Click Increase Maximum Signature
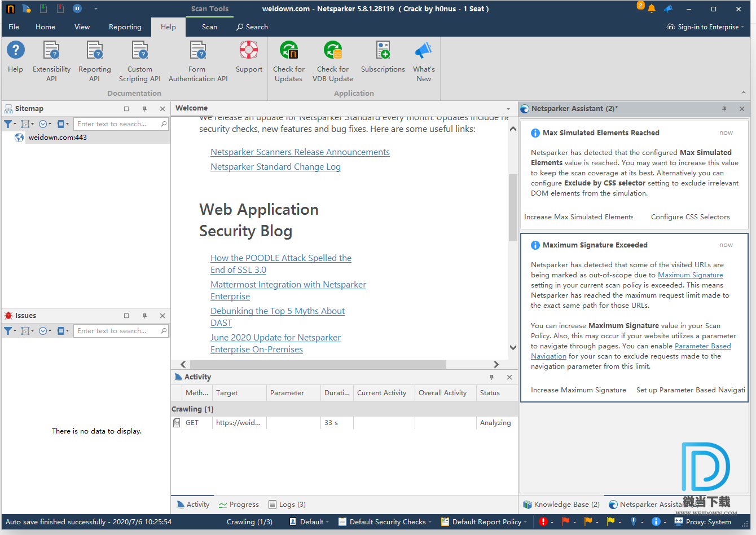756x535 pixels. (x=578, y=390)
